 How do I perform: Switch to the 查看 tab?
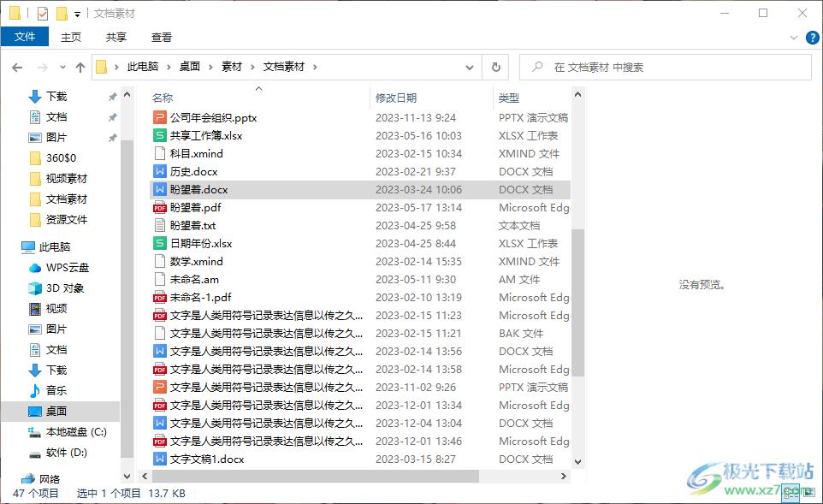pos(161,38)
